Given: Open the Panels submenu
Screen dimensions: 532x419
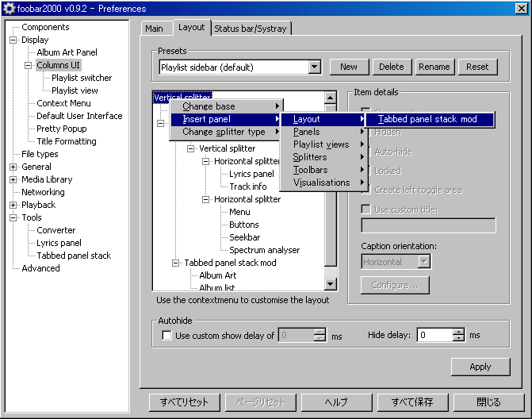Looking at the screenshot, I should coord(323,132).
